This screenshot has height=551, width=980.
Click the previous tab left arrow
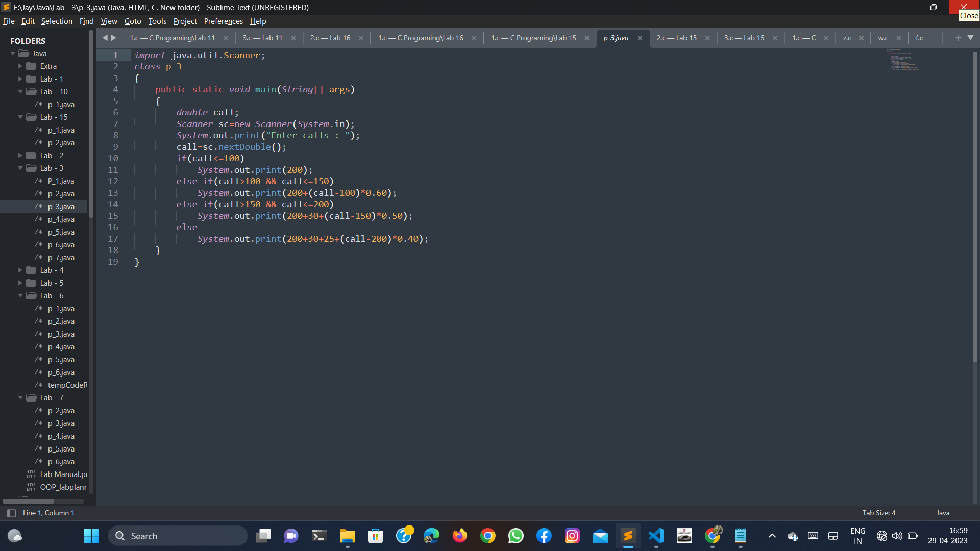coord(105,38)
